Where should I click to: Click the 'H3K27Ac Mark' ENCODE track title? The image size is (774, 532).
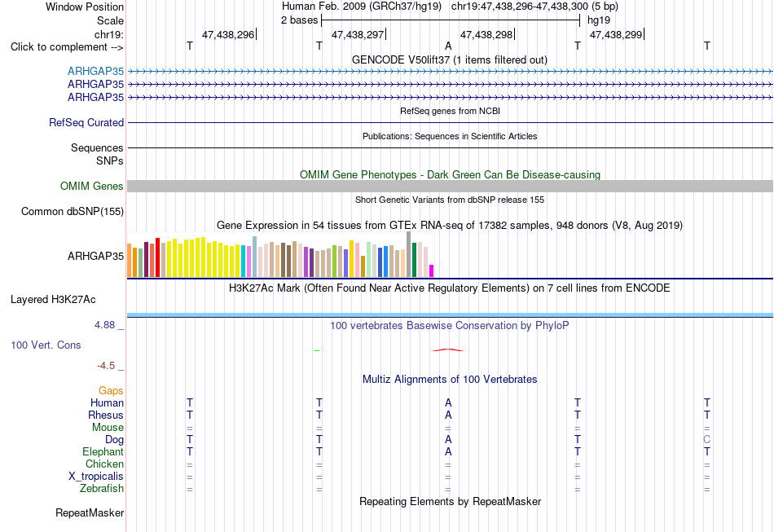(450, 288)
